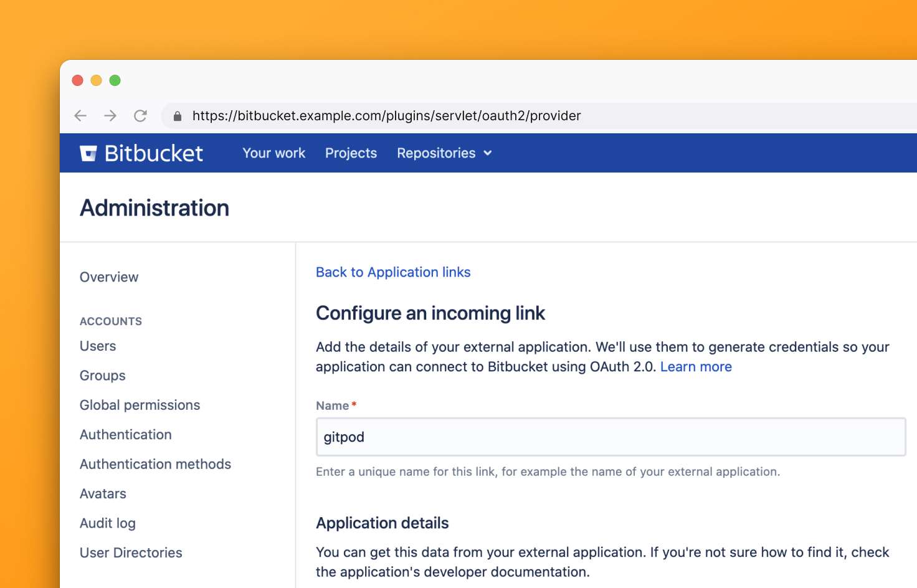
Task: Select Groups in the admin sidebar
Action: (x=103, y=376)
